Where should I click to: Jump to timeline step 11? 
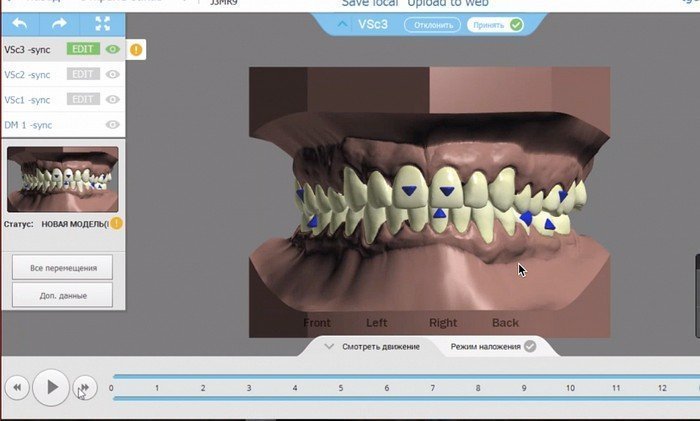[616, 388]
